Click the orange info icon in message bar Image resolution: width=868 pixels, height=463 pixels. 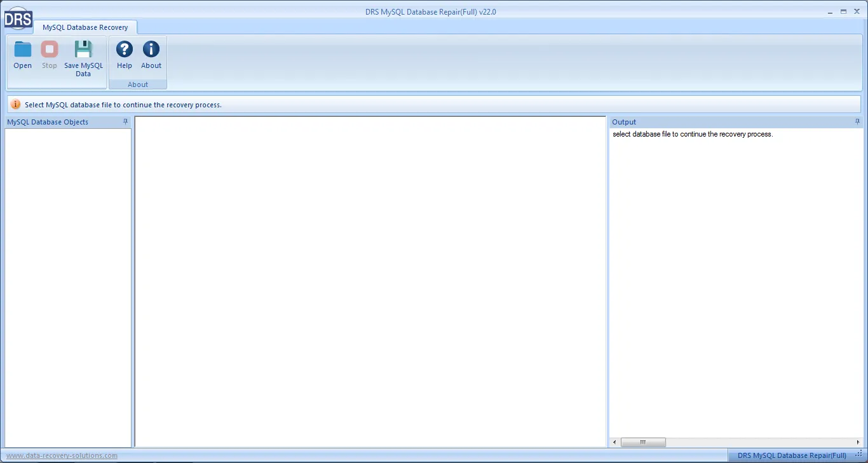[x=16, y=105]
